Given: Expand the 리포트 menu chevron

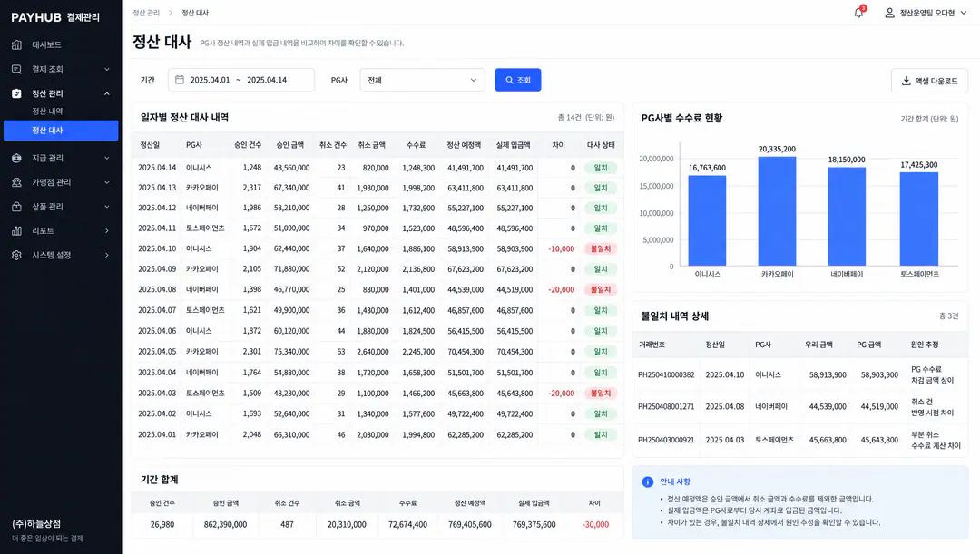Looking at the screenshot, I should [107, 231].
